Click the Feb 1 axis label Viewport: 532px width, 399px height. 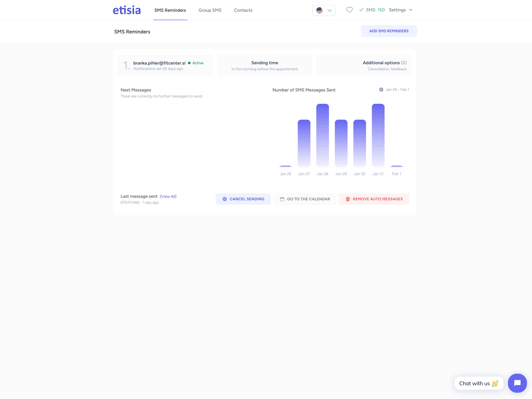click(x=397, y=174)
